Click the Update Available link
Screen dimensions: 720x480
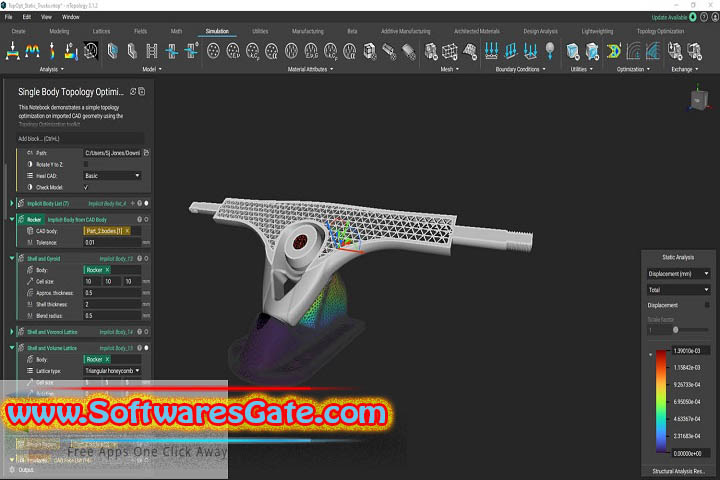[669, 17]
